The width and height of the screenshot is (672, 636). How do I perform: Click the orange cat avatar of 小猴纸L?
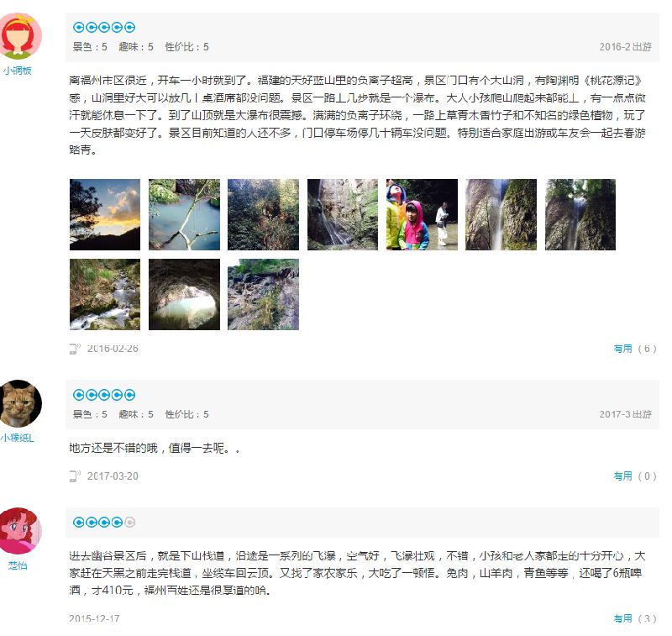pyautogui.click(x=19, y=403)
